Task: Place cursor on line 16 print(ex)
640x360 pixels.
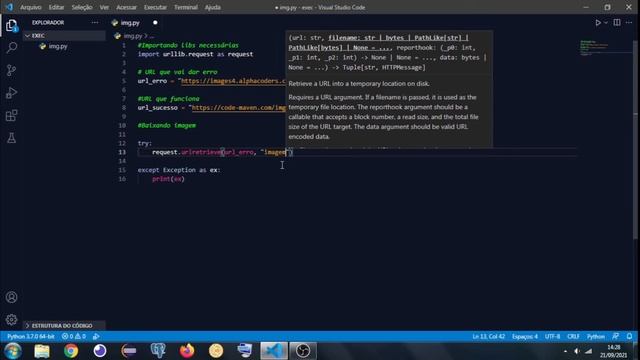Action: point(168,179)
